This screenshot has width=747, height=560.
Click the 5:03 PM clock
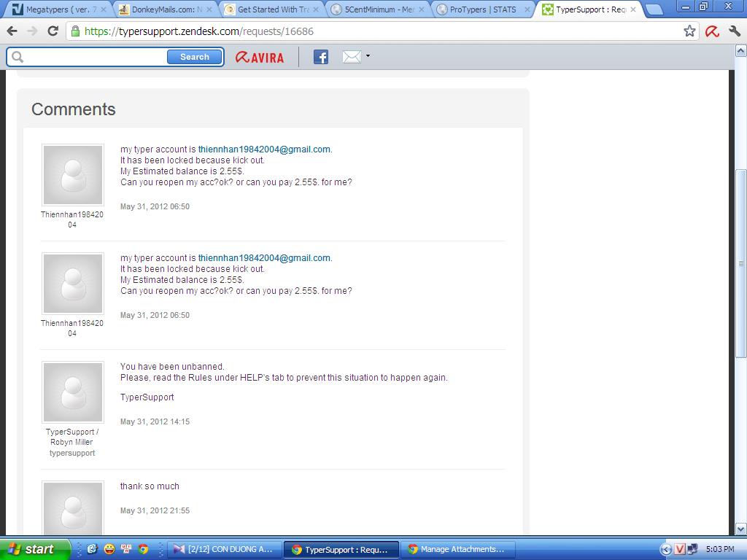[720, 550]
